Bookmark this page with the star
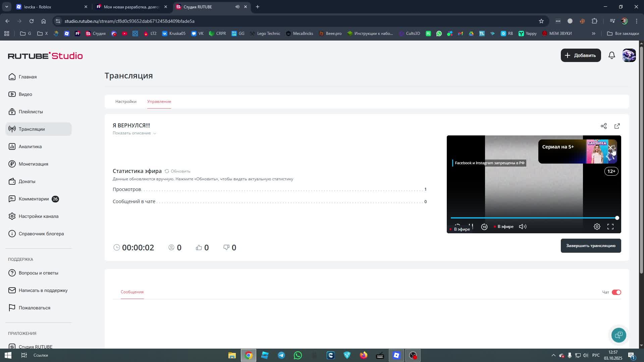Viewport: 644px width, 362px height. coord(541,21)
